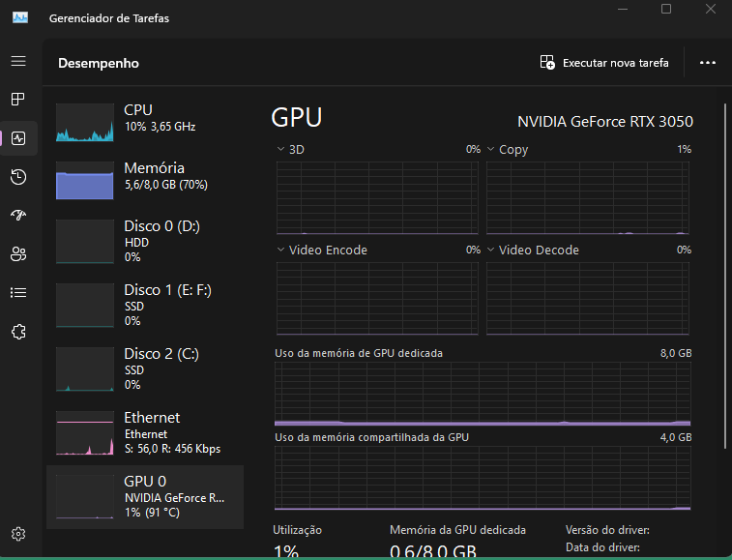The height and width of the screenshot is (560, 732).
Task: Open the Details list icon
Action: tap(18, 293)
